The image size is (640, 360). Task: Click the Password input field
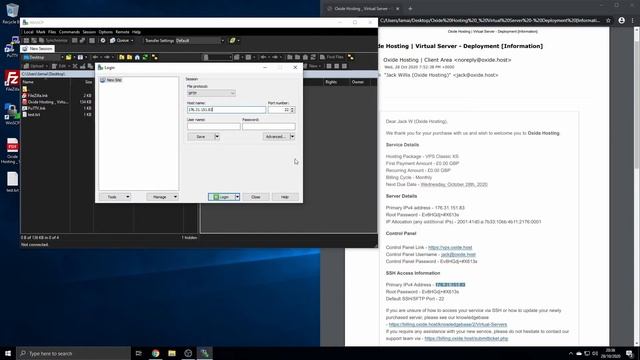pyautogui.click(x=269, y=127)
